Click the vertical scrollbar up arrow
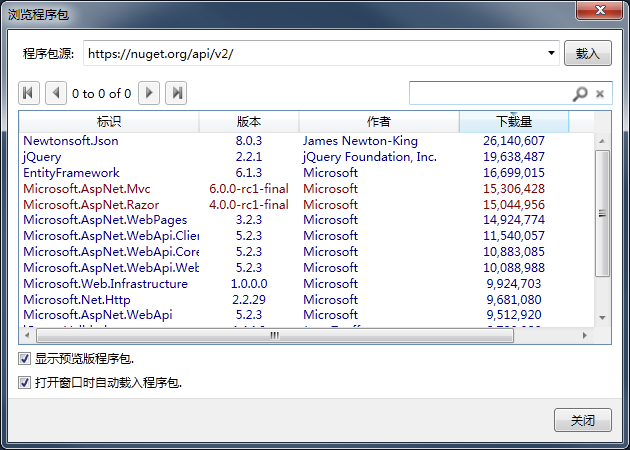Screen dimensions: 630x450 click(602, 141)
